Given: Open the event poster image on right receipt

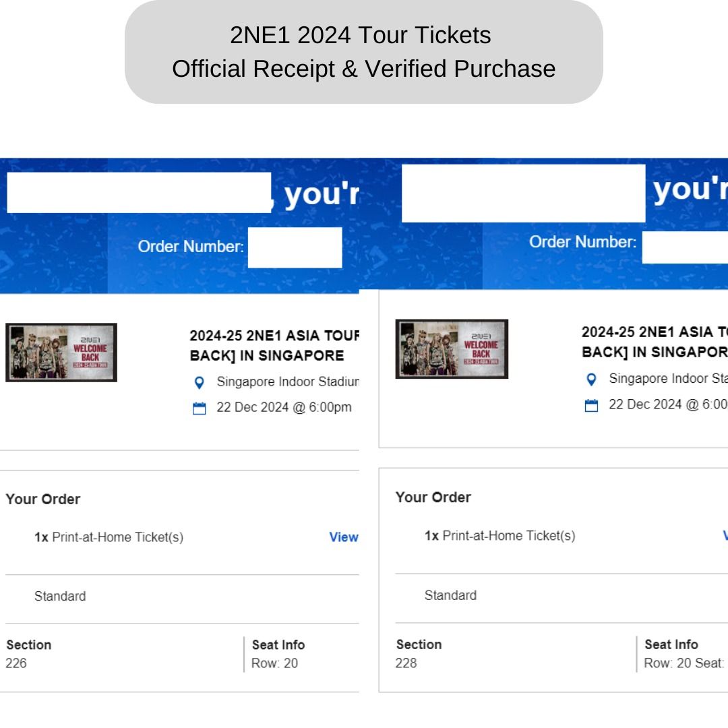Looking at the screenshot, I should tap(452, 348).
